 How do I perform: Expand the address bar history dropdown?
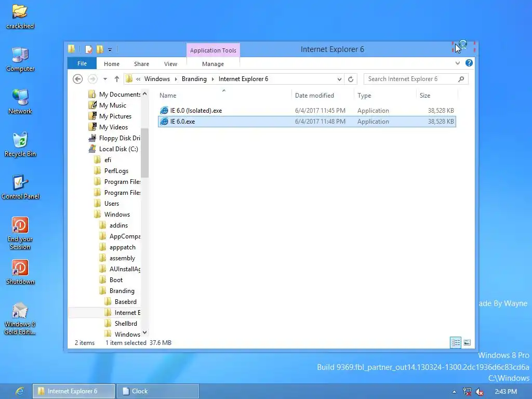point(339,79)
